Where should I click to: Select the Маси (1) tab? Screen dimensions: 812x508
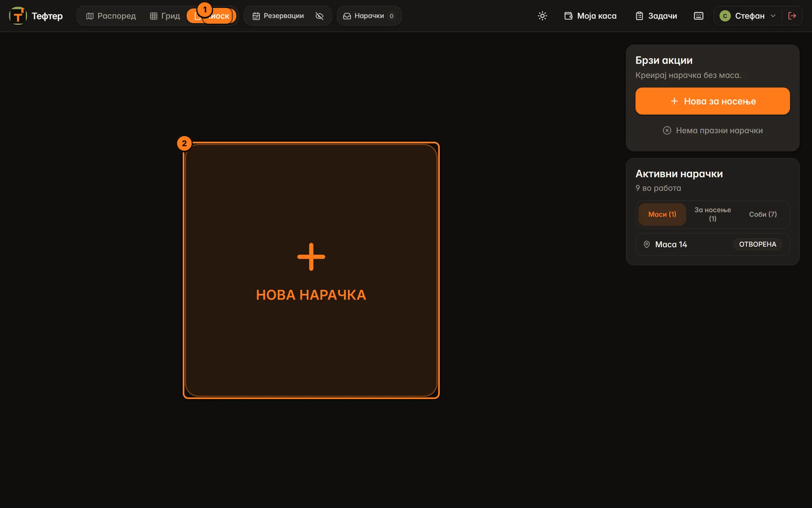tap(662, 214)
